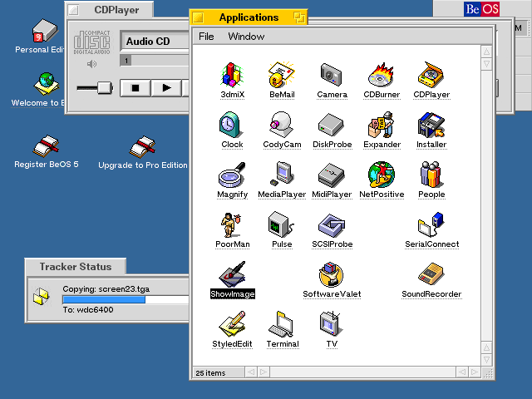Click the Applications window zoom button
The width and height of the screenshot is (532, 399).
299,17
